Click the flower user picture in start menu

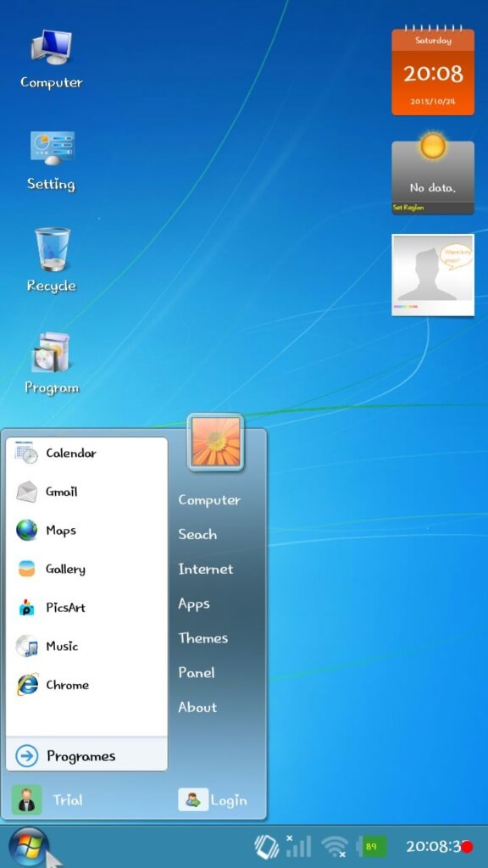[x=216, y=442]
